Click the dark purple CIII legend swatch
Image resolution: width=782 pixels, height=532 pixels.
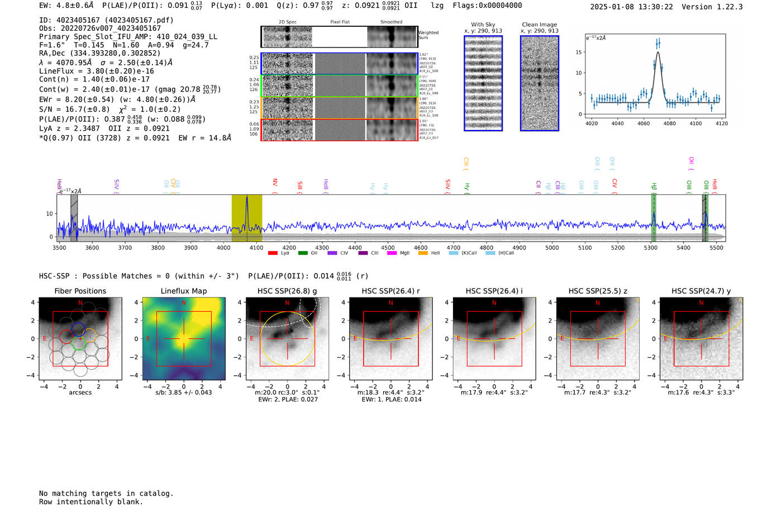click(x=363, y=253)
